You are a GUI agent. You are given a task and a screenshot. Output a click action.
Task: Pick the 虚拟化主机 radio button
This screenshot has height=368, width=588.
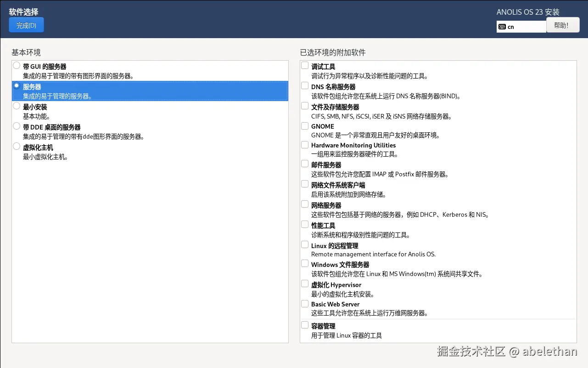point(17,146)
